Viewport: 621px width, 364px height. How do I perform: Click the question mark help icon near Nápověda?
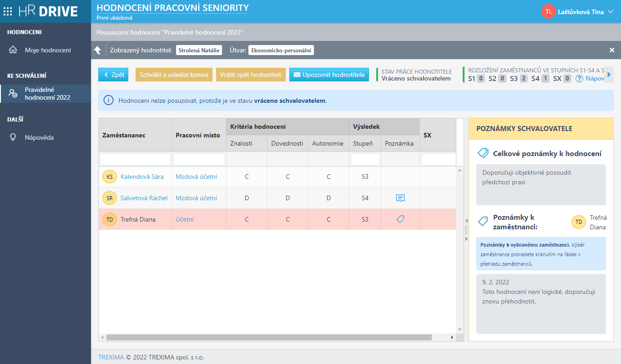(x=579, y=79)
